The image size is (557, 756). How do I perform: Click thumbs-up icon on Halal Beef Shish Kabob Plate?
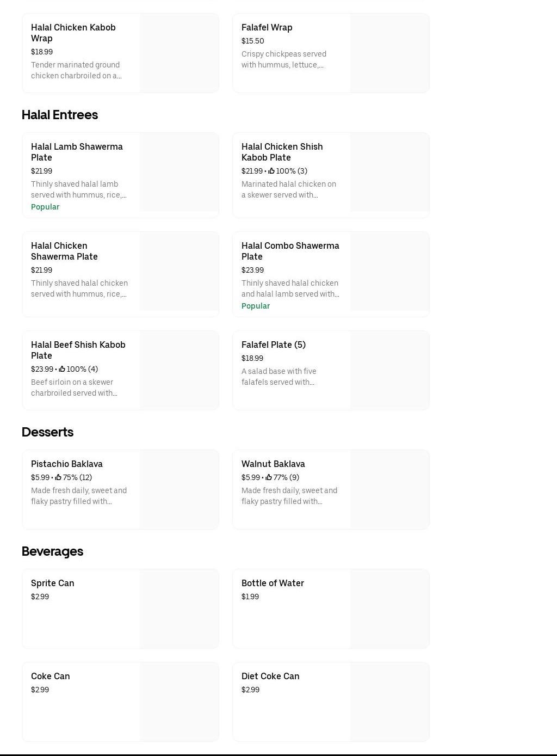coord(62,369)
